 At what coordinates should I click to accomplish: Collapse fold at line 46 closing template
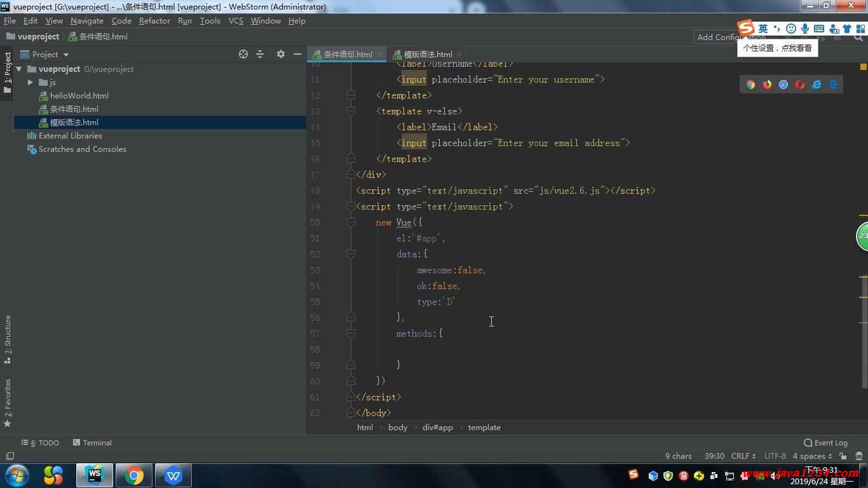(351, 158)
